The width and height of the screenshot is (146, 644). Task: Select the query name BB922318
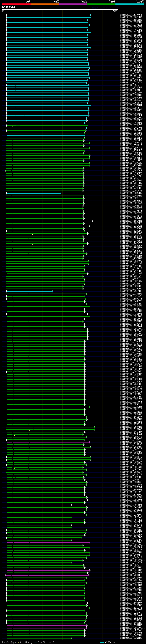pos(8,7)
